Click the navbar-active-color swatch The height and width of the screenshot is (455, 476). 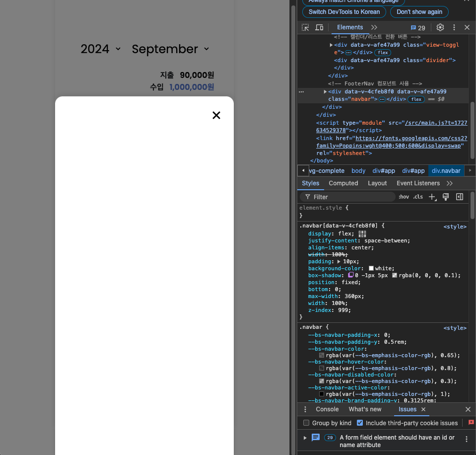click(x=322, y=394)
